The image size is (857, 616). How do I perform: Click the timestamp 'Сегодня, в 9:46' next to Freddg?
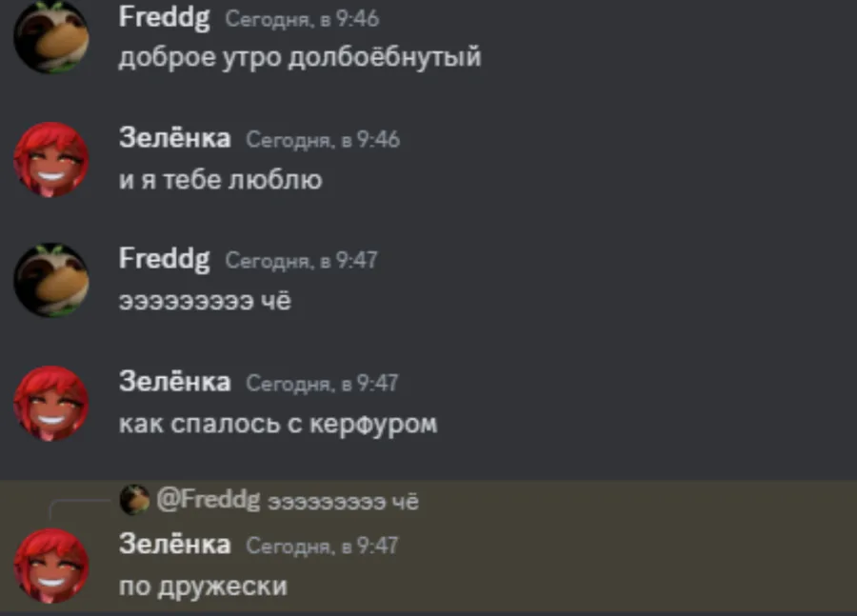click(x=302, y=19)
